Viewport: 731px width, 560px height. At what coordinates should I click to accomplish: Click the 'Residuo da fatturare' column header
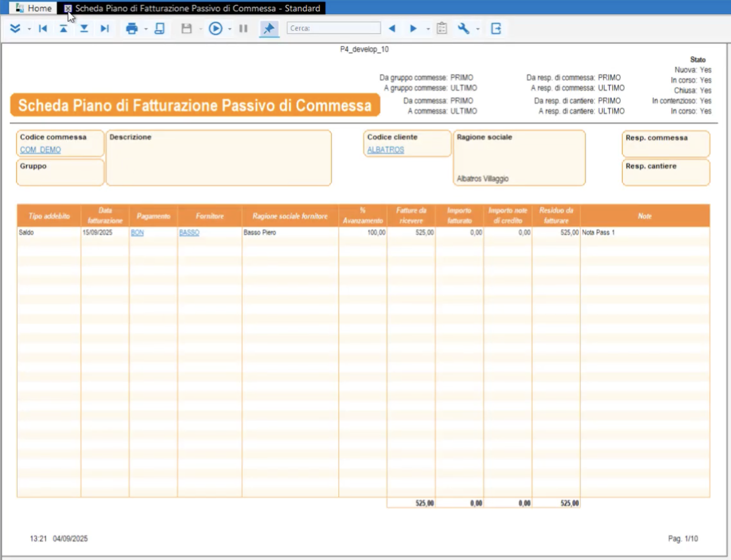pyautogui.click(x=556, y=216)
